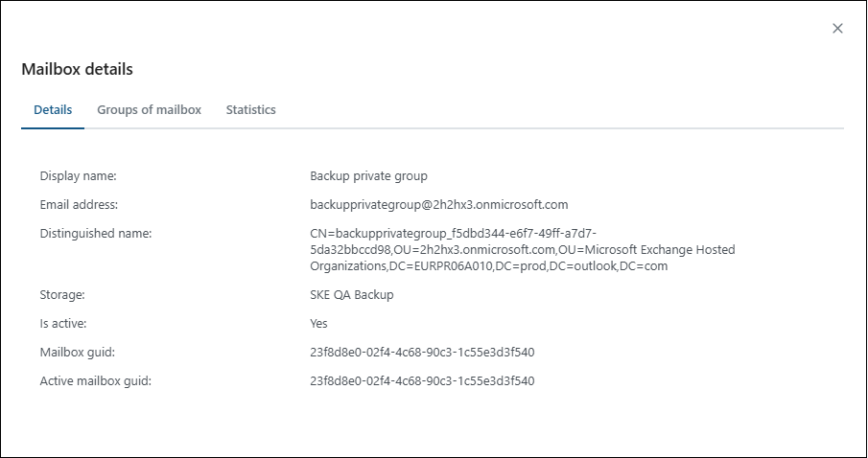The image size is (868, 458).
Task: Click the Yes value for Is active
Action: [x=319, y=324]
